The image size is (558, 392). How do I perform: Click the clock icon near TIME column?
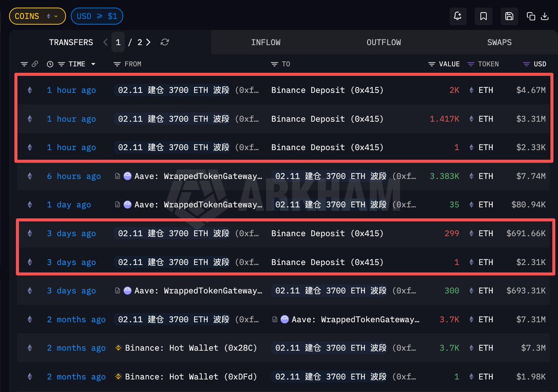50,64
